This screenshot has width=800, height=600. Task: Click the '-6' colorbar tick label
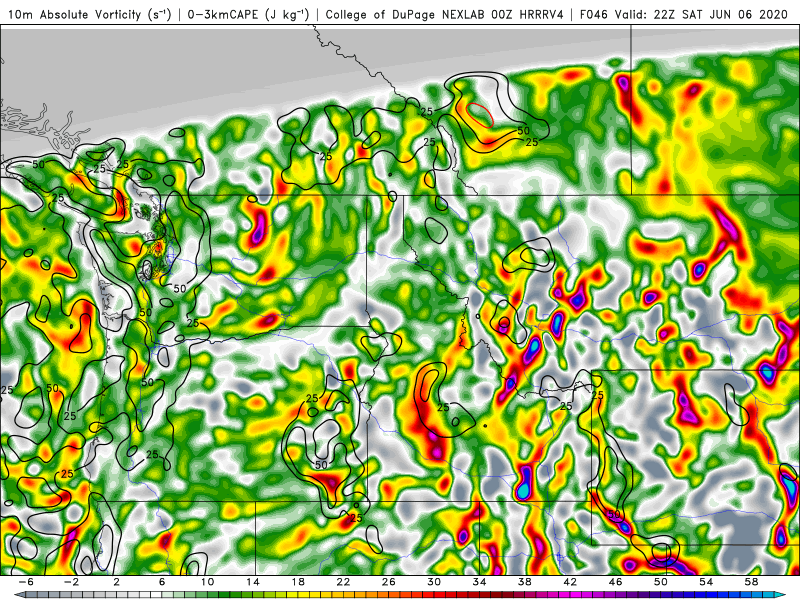click(26, 582)
